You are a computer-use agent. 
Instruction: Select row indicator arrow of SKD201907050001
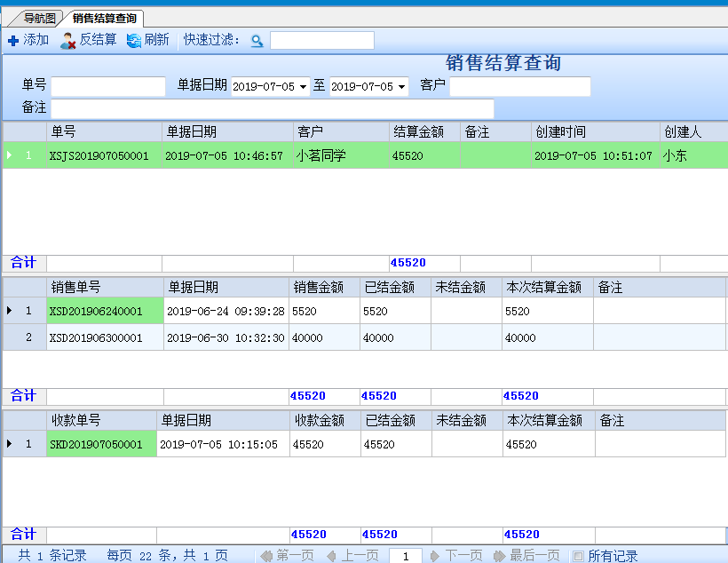point(9,444)
